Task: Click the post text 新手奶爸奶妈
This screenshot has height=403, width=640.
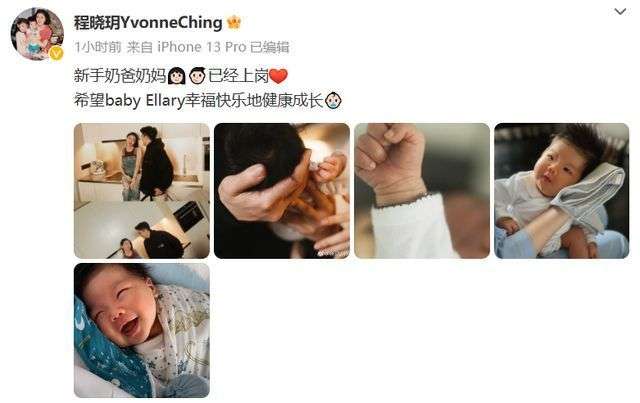Action: click(120, 76)
